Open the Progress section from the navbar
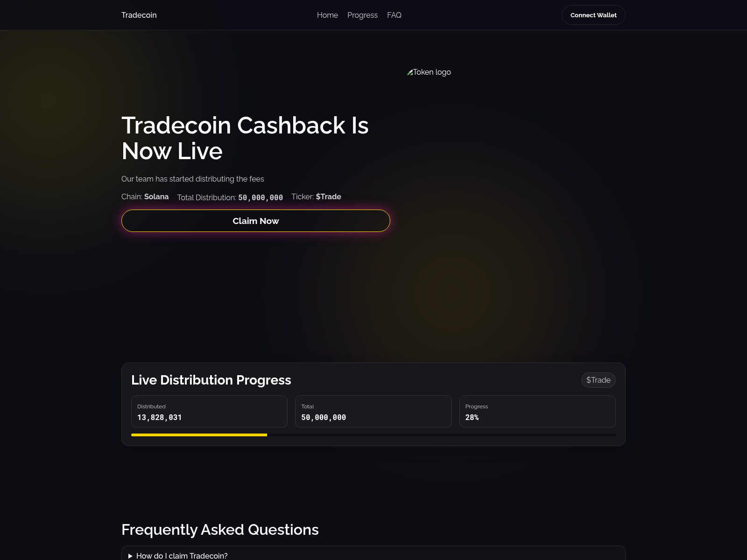Screen dimensions: 747x560 (362, 15)
